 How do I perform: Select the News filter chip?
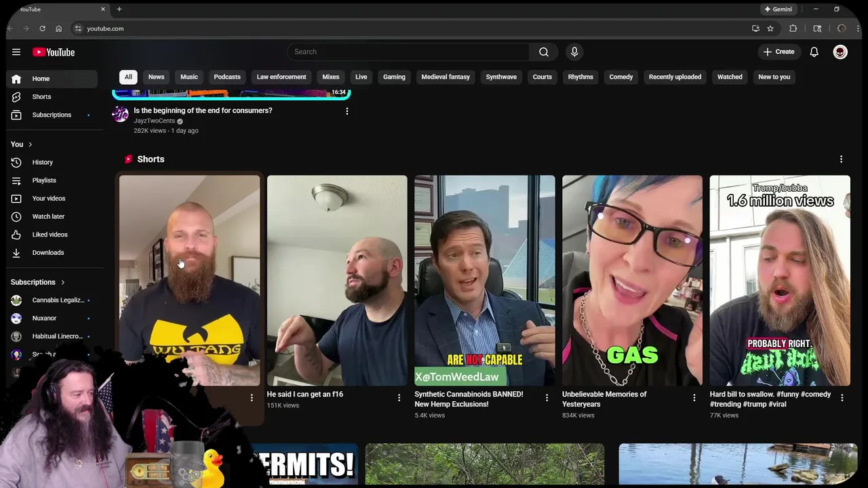[x=157, y=77]
